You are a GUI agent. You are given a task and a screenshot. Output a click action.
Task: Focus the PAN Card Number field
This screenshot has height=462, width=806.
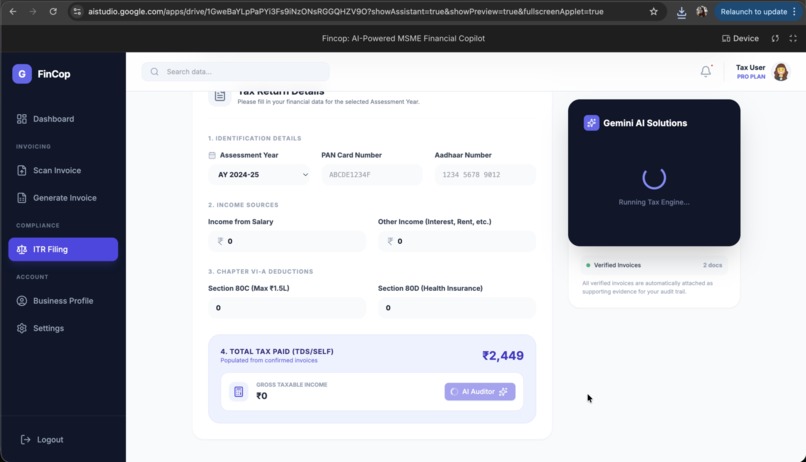click(x=372, y=174)
